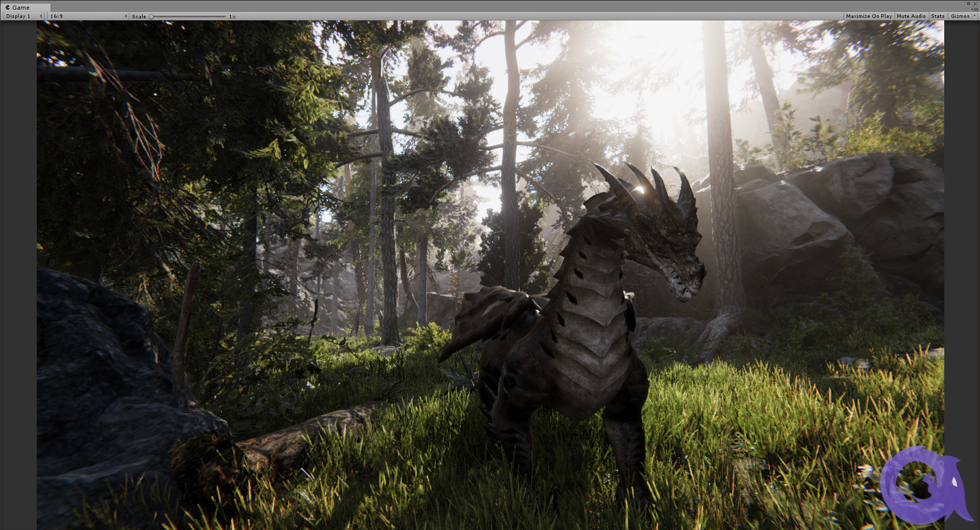Select the Game tab
The width and height of the screenshot is (980, 530).
(x=26, y=7)
